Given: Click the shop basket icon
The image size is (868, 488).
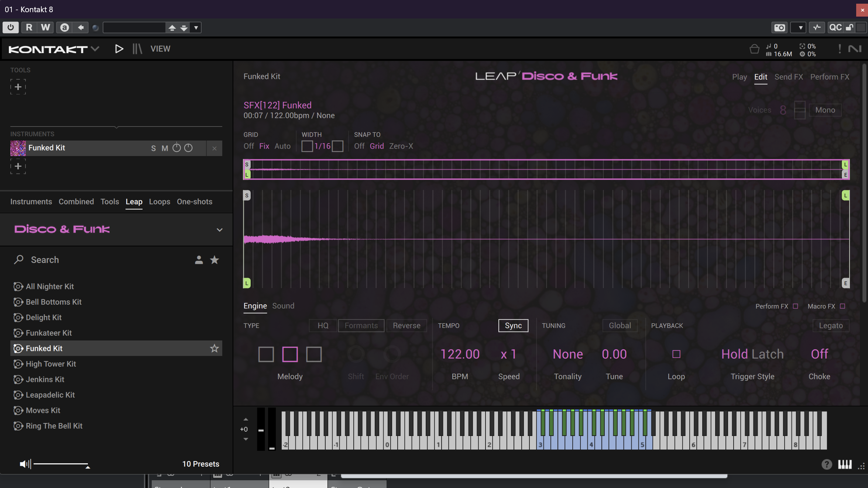Looking at the screenshot, I should (754, 49).
